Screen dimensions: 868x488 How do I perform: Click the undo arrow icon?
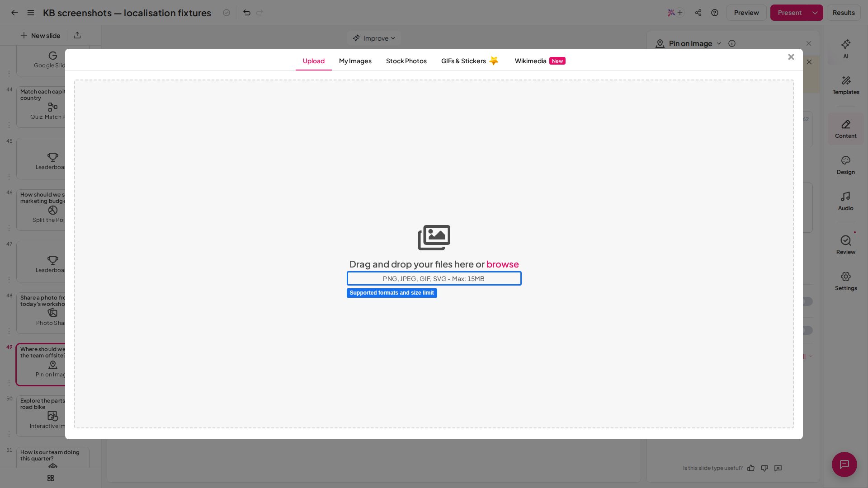click(x=246, y=13)
